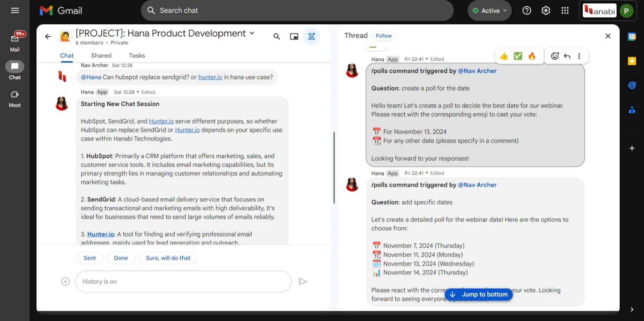
Task: Open Hunter.io link in numbered item 3
Action: click(x=100, y=234)
